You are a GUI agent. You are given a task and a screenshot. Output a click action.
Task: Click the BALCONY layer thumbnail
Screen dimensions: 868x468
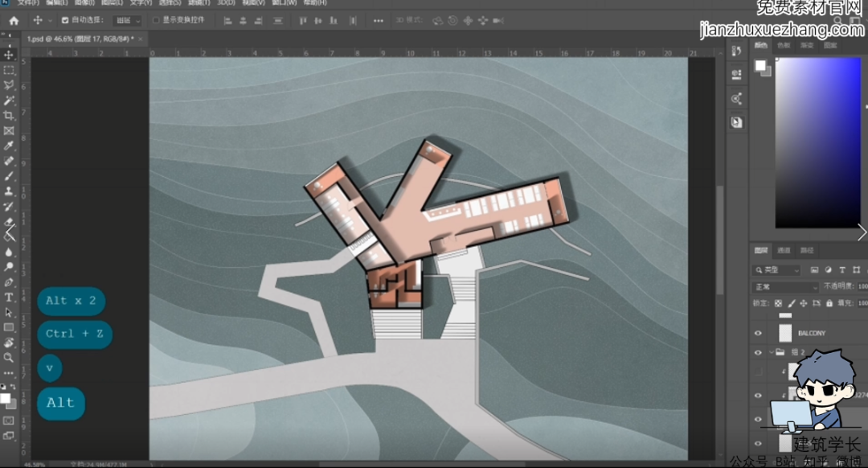coord(785,334)
